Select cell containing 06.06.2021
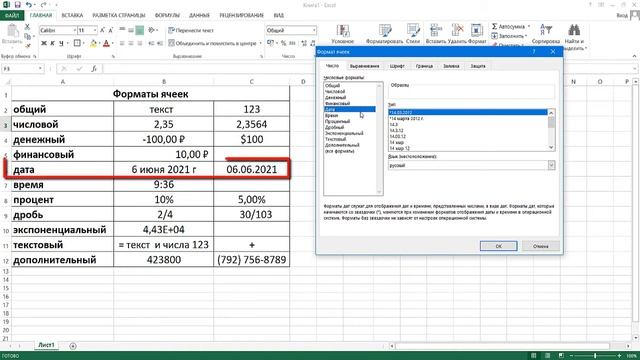Screen dimensions: 640x360 (x=251, y=169)
